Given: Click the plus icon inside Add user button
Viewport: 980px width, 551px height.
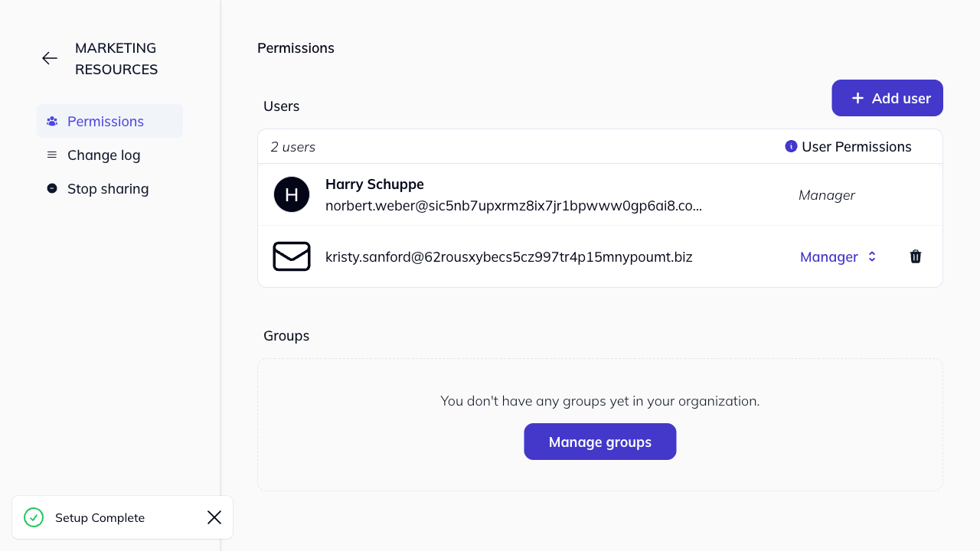Looking at the screenshot, I should (857, 98).
